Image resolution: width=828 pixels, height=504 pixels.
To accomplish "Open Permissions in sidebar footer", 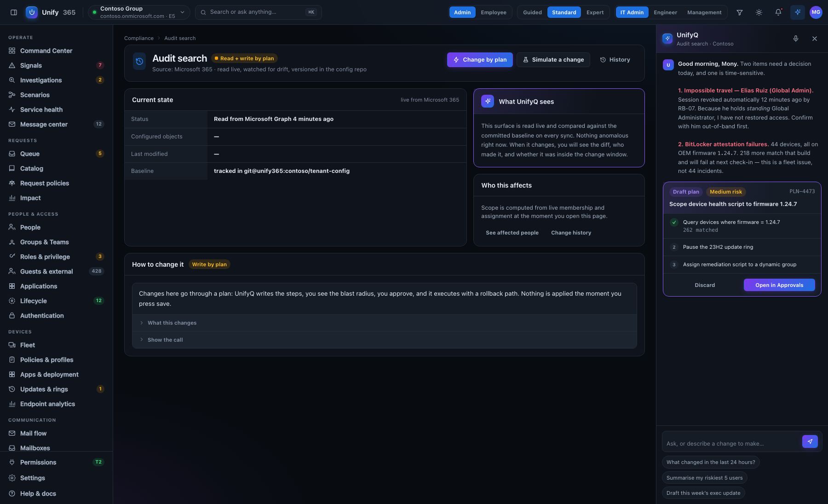I will tap(56, 462).
